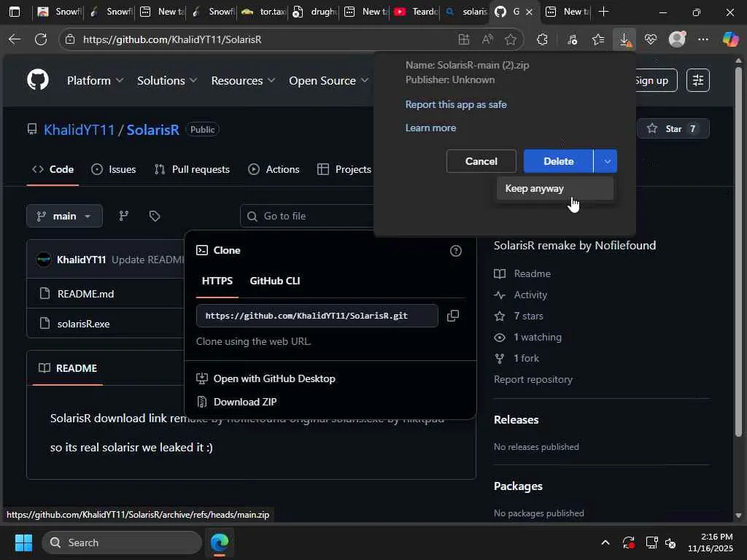Screen dimensions: 747x560
Task: Open the Pull requests tab
Action: pos(192,169)
